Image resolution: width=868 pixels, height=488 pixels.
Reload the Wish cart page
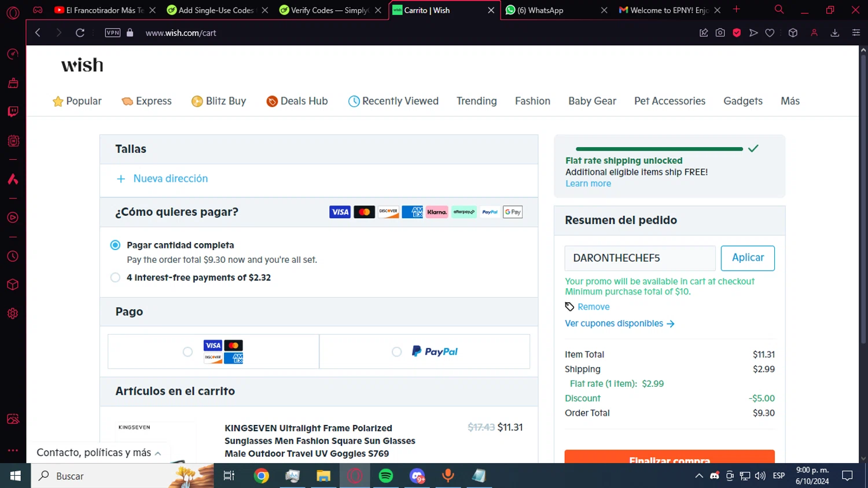coord(80,33)
